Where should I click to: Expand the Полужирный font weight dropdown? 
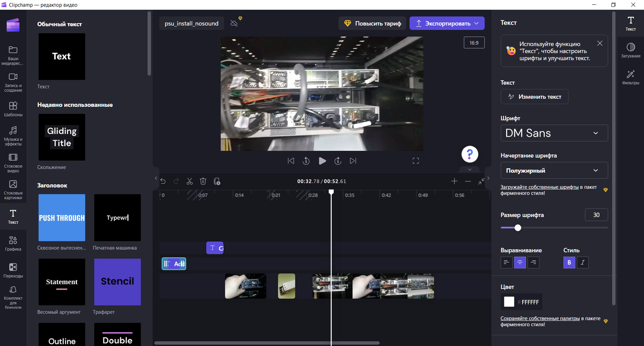554,170
